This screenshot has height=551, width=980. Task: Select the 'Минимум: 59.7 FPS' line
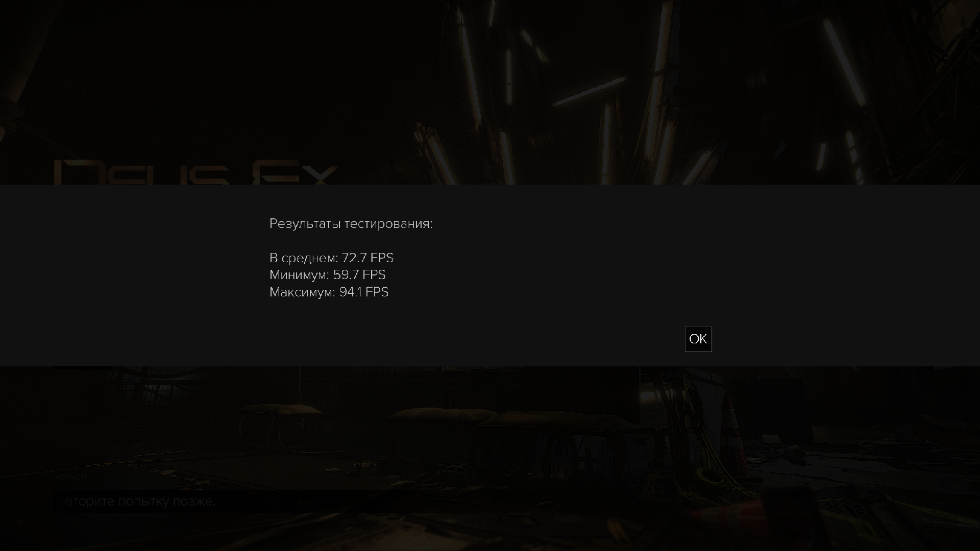coord(327,275)
